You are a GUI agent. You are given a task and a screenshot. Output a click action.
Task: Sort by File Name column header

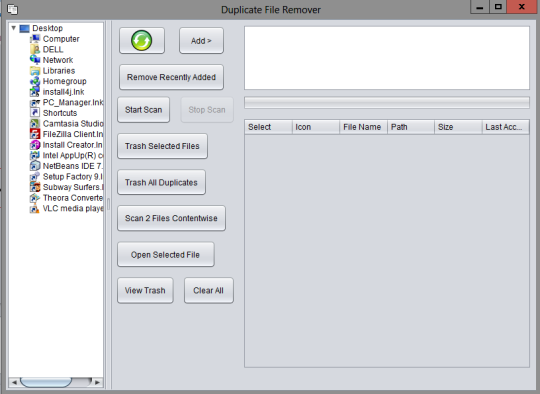(x=363, y=127)
